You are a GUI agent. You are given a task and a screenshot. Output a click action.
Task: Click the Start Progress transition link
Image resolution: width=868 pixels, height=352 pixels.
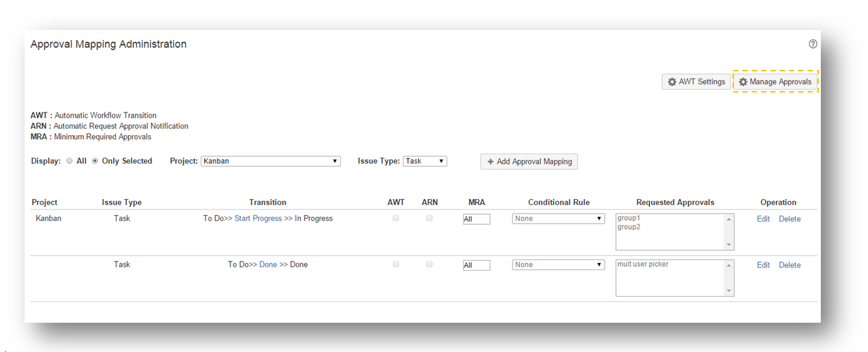pyautogui.click(x=258, y=218)
